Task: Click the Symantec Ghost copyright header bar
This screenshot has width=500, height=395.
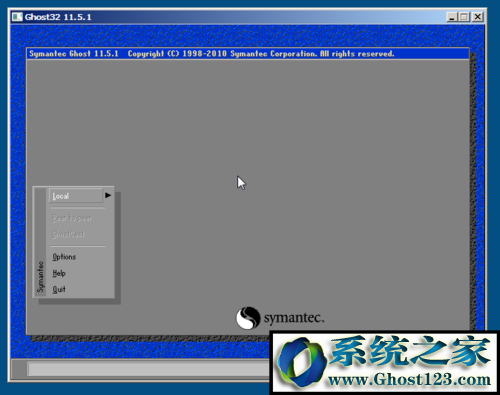Action: pyautogui.click(x=248, y=54)
